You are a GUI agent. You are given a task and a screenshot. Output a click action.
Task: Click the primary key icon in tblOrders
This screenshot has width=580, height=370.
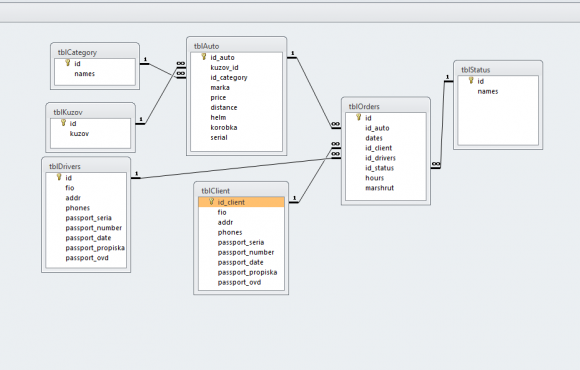coord(358,117)
